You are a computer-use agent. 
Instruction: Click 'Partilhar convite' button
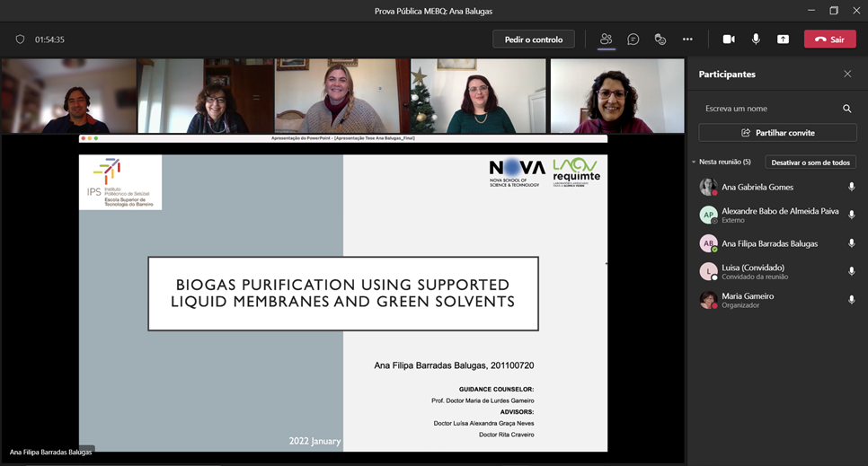point(777,133)
